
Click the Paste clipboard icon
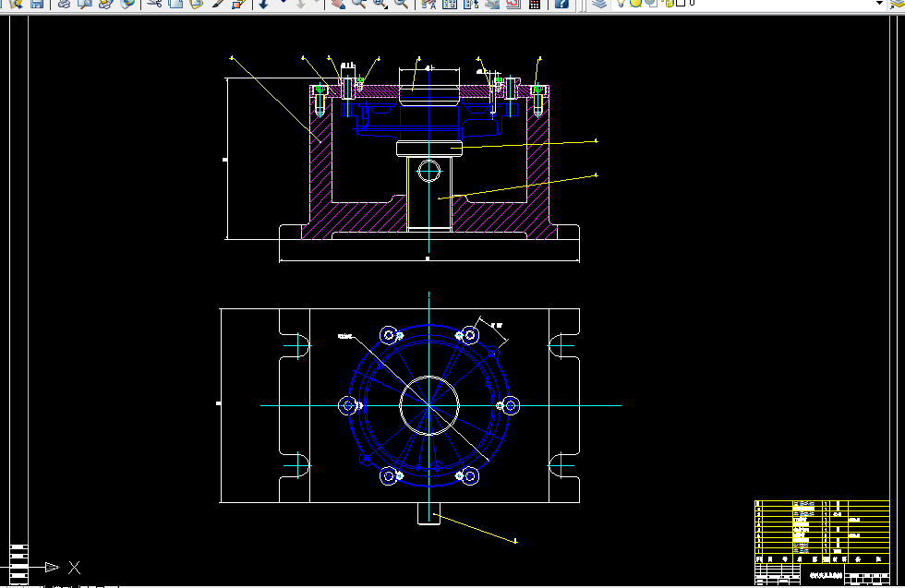(x=196, y=4)
